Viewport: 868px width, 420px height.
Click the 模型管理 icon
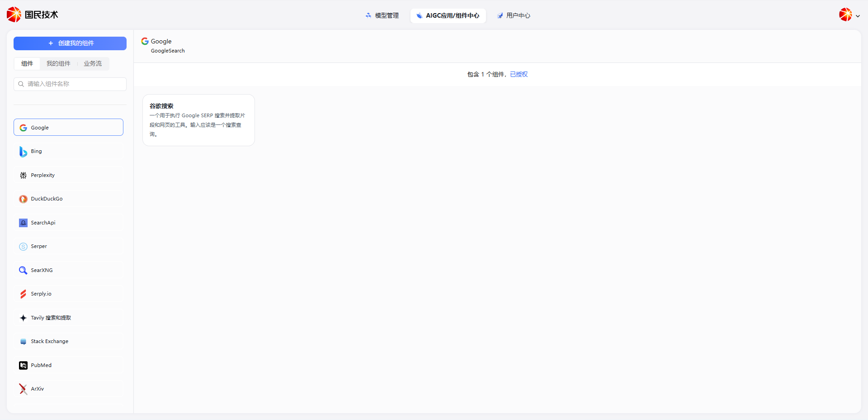pos(368,15)
